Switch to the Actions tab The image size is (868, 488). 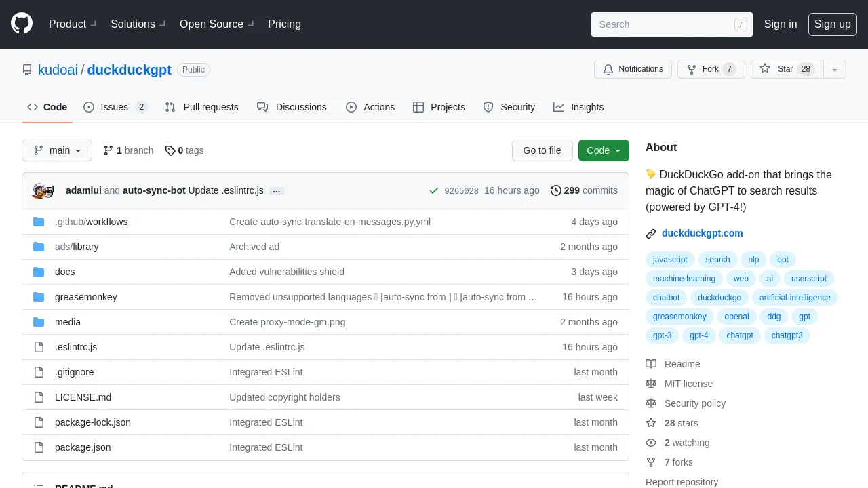[370, 107]
